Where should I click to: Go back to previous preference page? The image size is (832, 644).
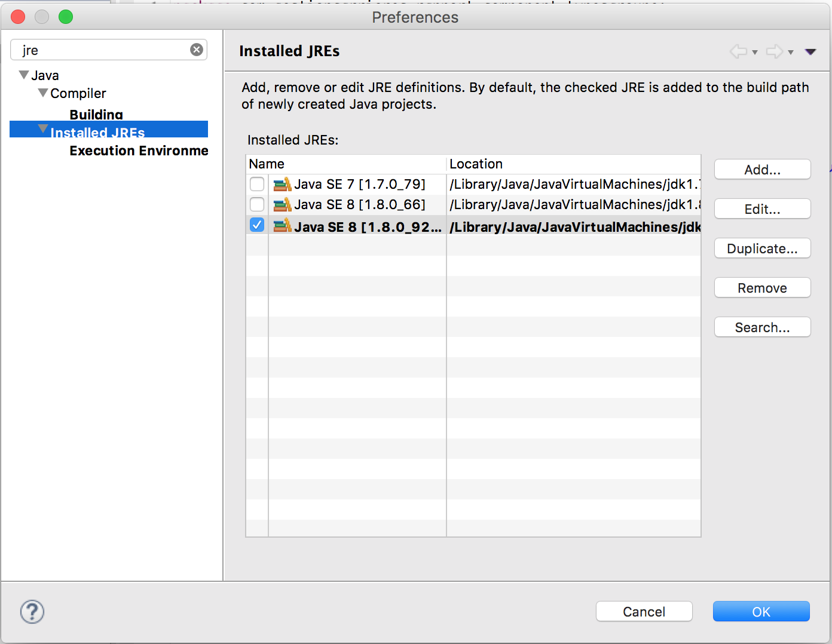pyautogui.click(x=739, y=51)
